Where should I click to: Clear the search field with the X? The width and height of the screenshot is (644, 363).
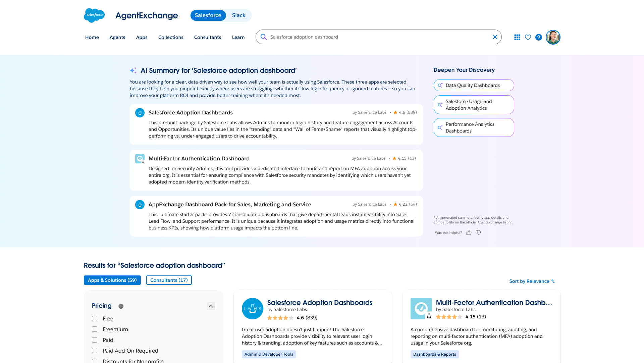click(x=495, y=37)
